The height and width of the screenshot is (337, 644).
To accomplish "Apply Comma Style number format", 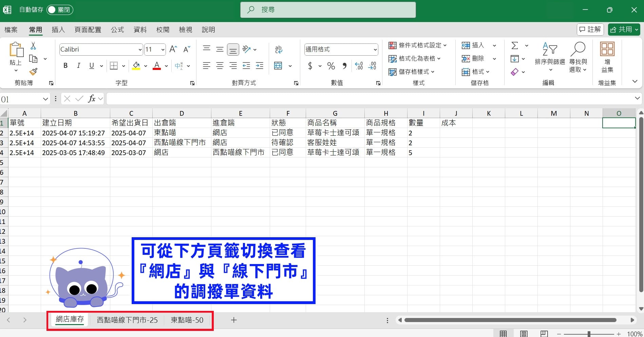I will point(344,66).
